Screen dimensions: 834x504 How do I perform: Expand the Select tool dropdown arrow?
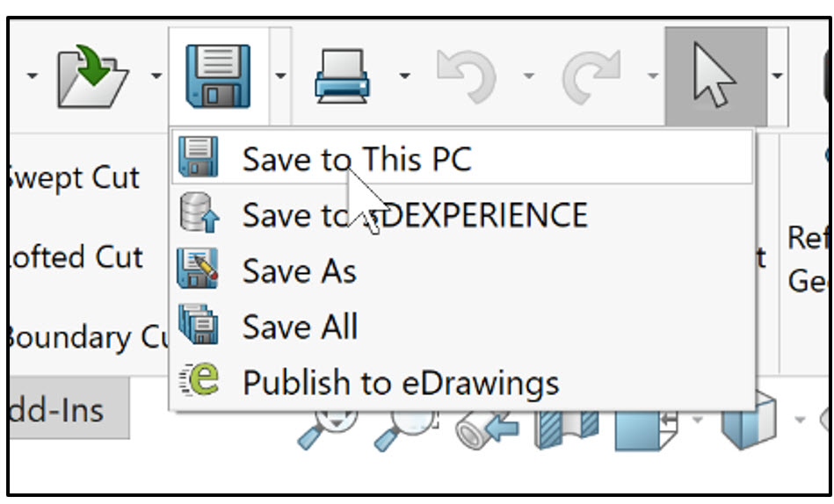777,76
